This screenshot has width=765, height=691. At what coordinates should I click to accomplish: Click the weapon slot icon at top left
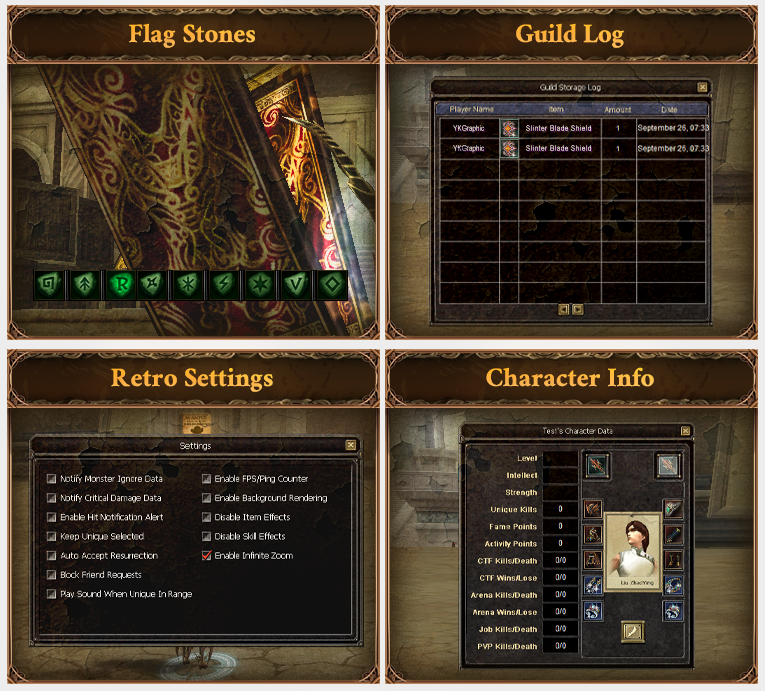click(598, 466)
